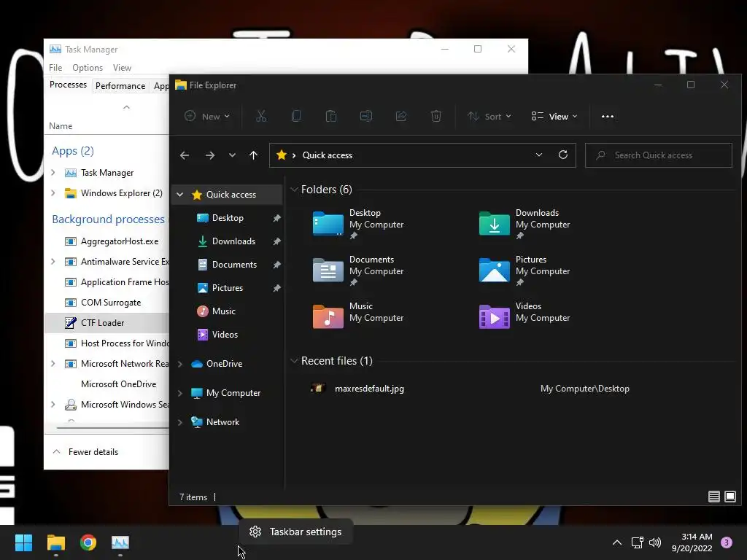Select CTF Loader process in Task Manager
The width and height of the screenshot is (747, 560).
pyautogui.click(x=107, y=323)
